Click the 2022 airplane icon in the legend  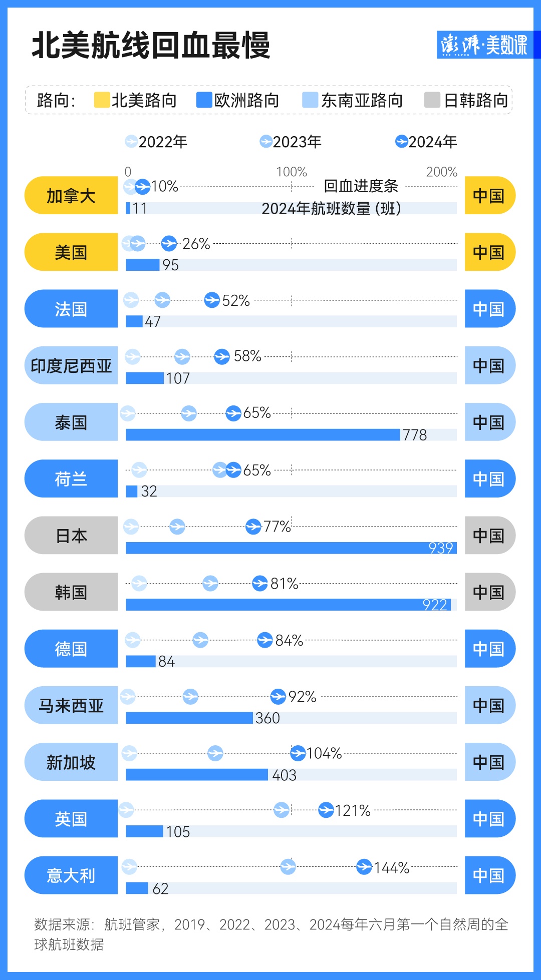[x=131, y=142]
